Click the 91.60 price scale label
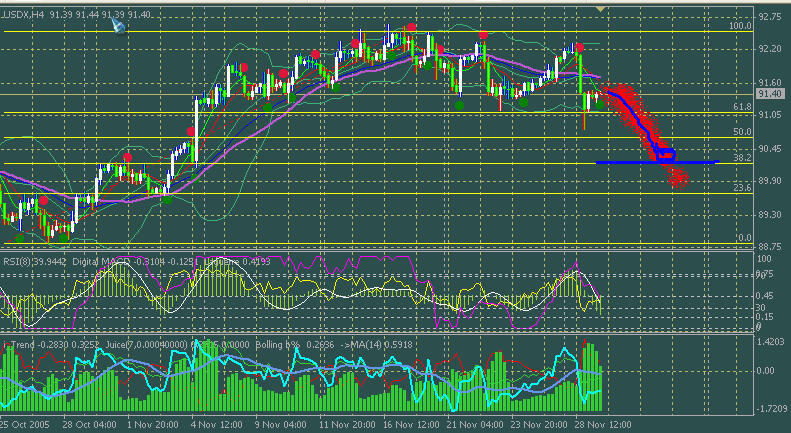Image resolution: width=791 pixels, height=433 pixels. coord(769,83)
